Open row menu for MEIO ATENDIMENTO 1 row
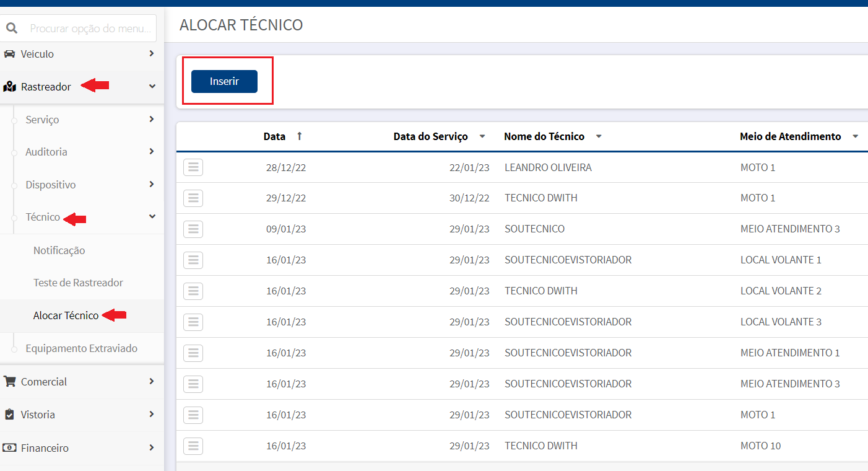This screenshot has width=868, height=471. pyautogui.click(x=193, y=353)
